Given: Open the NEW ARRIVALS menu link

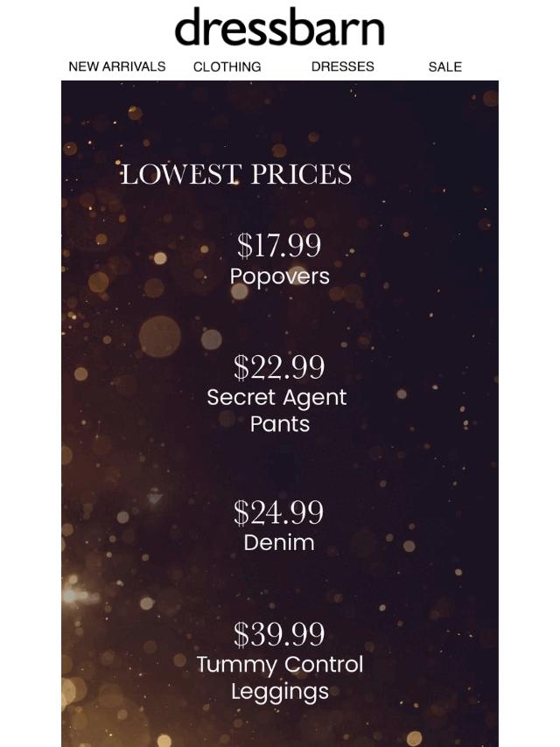Looking at the screenshot, I should tap(117, 66).
